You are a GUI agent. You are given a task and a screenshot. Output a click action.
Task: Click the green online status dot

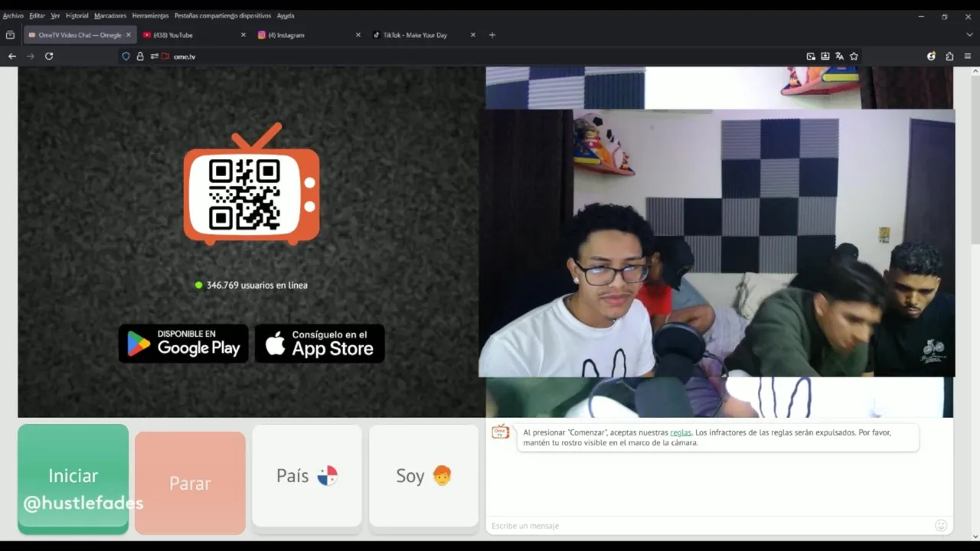(199, 285)
